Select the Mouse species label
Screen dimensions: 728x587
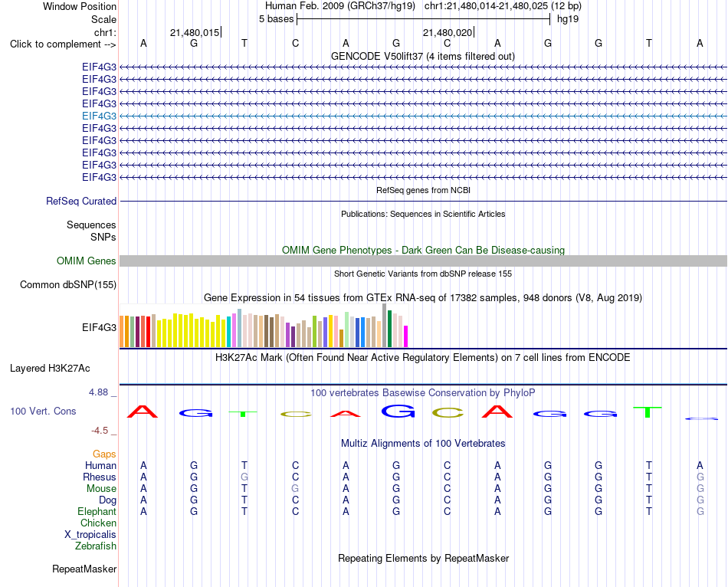(101, 489)
